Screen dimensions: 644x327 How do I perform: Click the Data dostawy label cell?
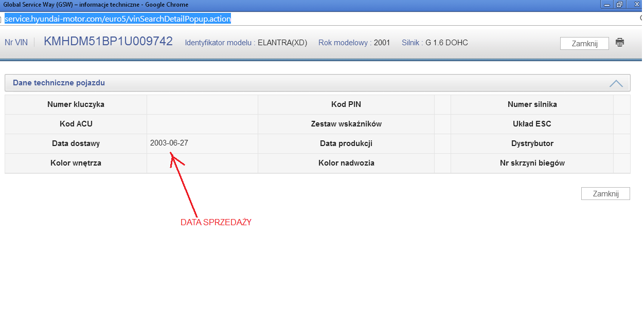[76, 143]
